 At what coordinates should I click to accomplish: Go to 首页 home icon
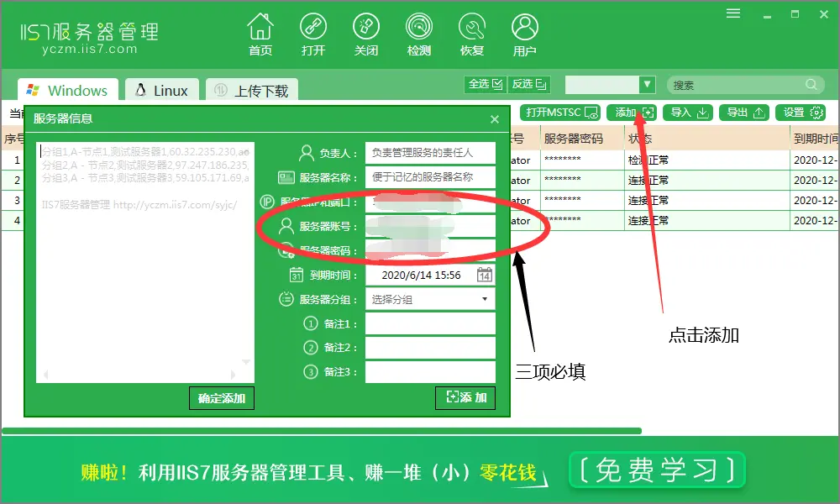coord(260,34)
